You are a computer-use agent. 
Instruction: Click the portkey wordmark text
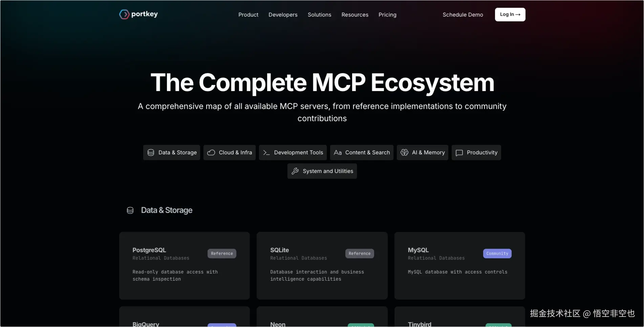pos(145,14)
